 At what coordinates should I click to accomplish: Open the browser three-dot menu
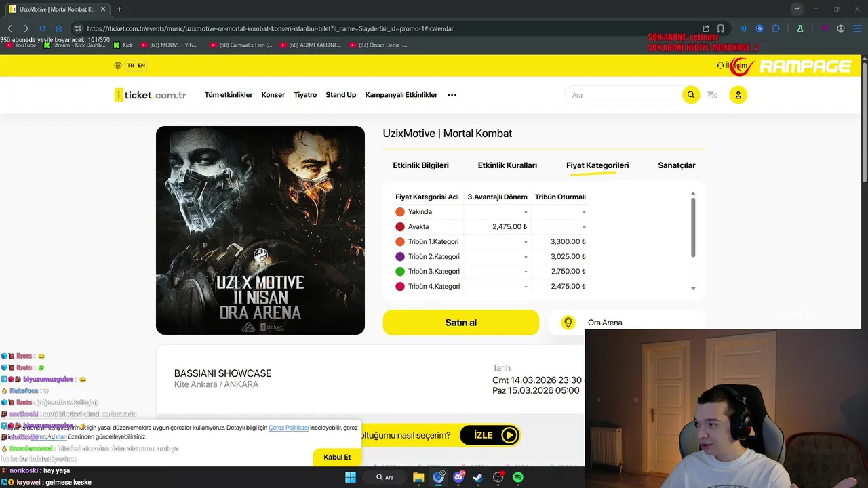click(x=857, y=28)
